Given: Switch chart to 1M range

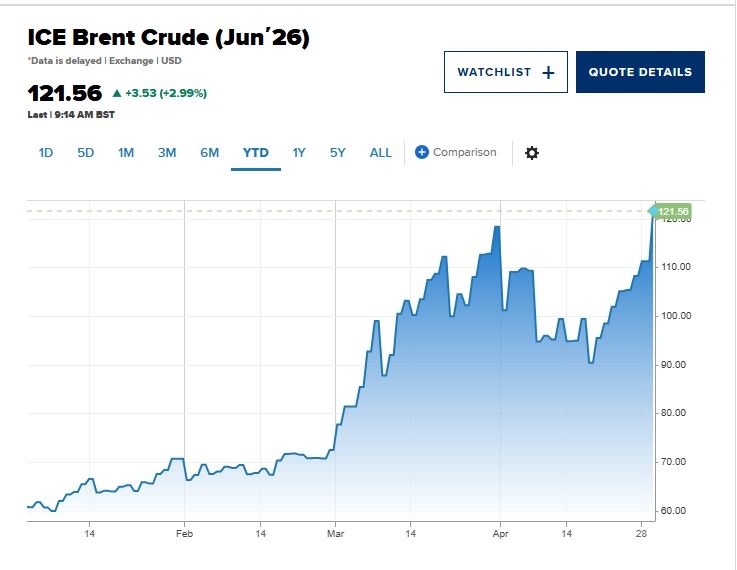Looking at the screenshot, I should coord(126,153).
